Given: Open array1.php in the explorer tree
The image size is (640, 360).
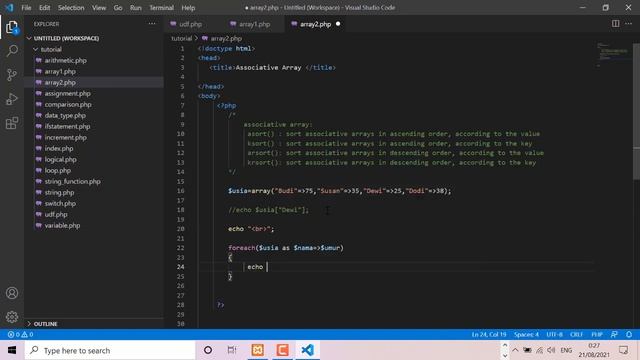Looking at the screenshot, I should point(60,71).
